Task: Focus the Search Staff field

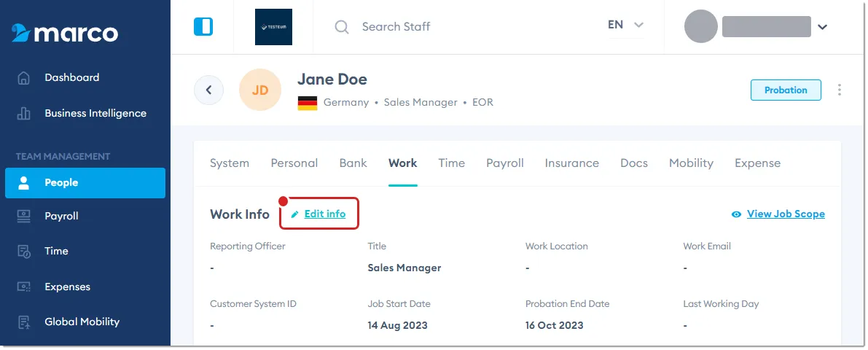Action: click(x=396, y=26)
